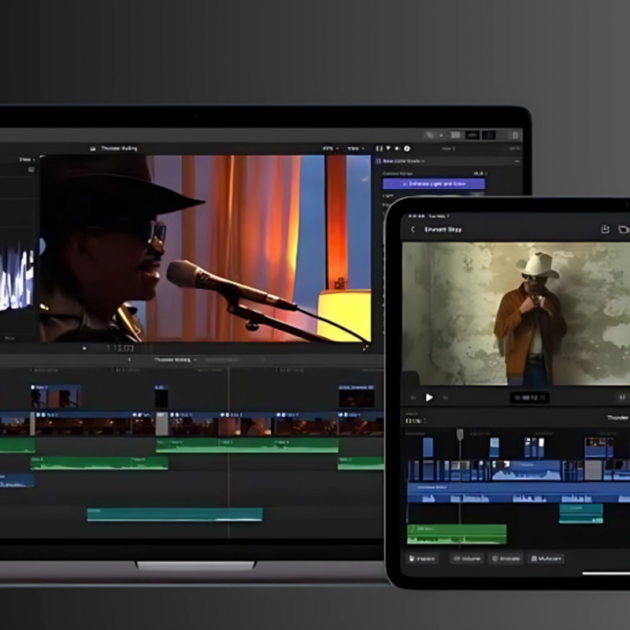
Task: Select the Animate button on the iPad
Action: (506, 558)
